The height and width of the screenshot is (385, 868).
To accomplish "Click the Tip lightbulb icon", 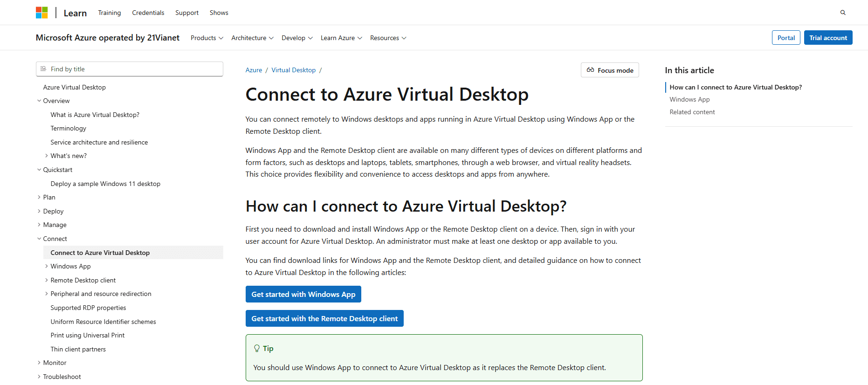I will pyautogui.click(x=256, y=349).
